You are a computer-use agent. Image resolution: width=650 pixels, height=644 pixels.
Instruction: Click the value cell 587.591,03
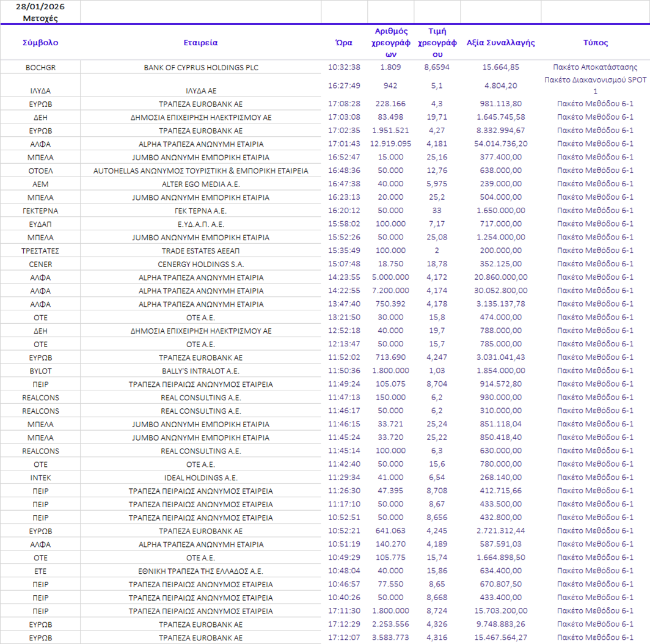[501, 544]
